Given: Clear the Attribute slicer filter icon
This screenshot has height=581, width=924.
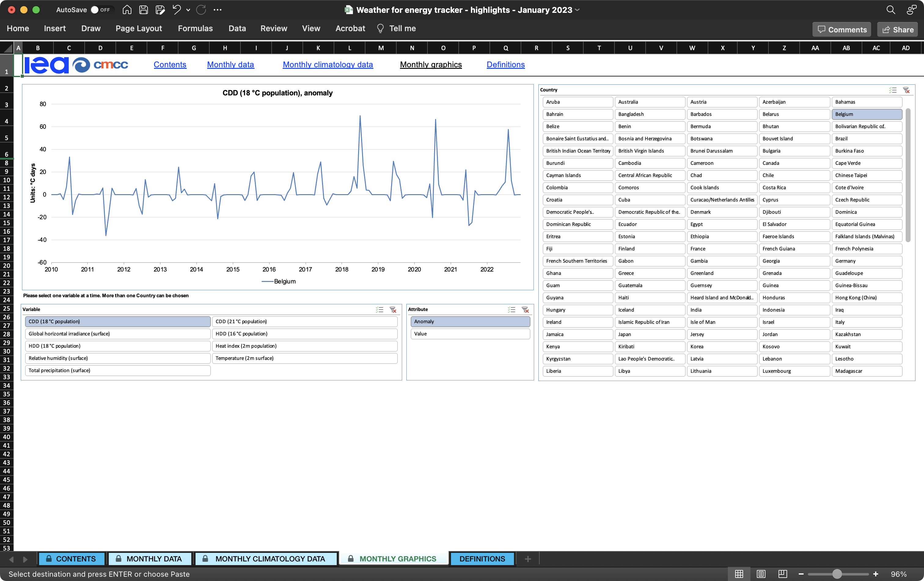Looking at the screenshot, I should [525, 309].
